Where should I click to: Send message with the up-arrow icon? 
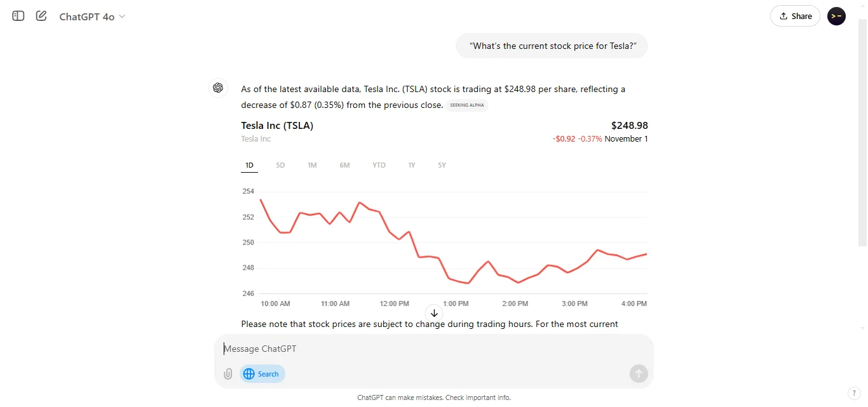pyautogui.click(x=639, y=374)
